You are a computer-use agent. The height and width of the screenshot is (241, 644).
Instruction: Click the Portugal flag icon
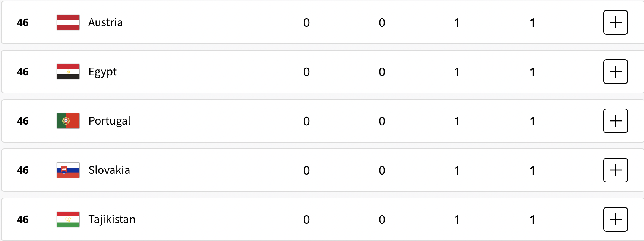(68, 121)
